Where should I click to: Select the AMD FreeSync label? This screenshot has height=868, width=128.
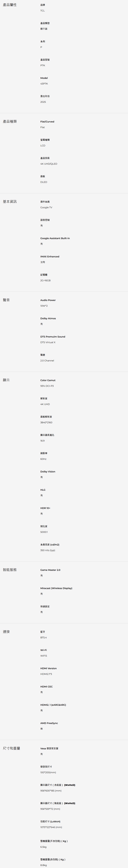(49, 723)
